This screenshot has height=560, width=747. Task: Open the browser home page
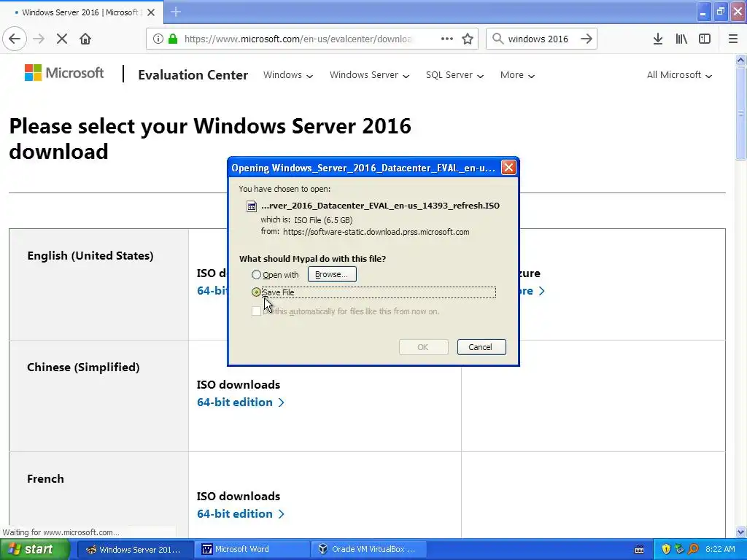85,39
